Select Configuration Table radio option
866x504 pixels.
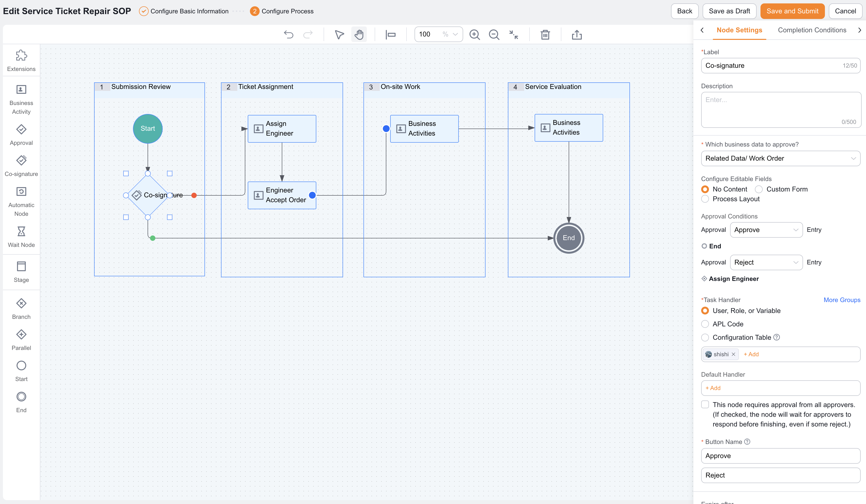[705, 337]
